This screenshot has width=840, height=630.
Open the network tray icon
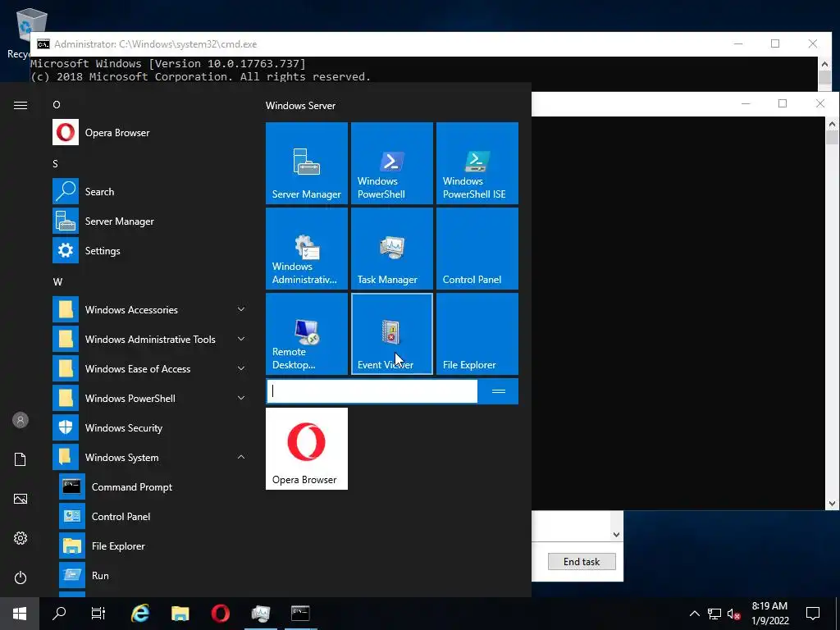[714, 614]
